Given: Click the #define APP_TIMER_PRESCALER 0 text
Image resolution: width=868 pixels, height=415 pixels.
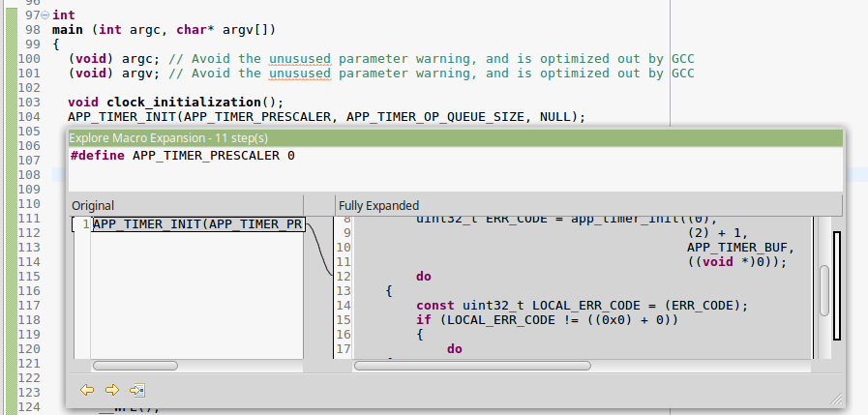Looking at the screenshot, I should pyautogui.click(x=183, y=156).
